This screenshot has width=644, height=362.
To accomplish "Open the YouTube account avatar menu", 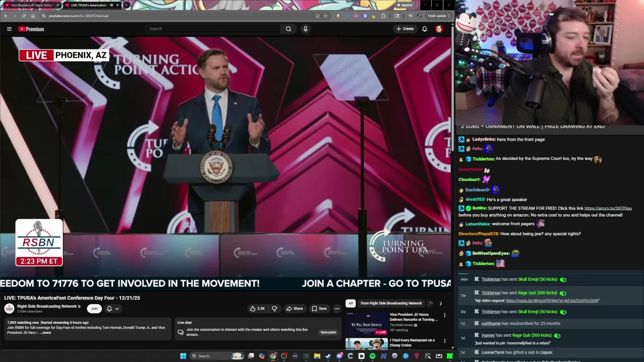I will pos(439,29).
